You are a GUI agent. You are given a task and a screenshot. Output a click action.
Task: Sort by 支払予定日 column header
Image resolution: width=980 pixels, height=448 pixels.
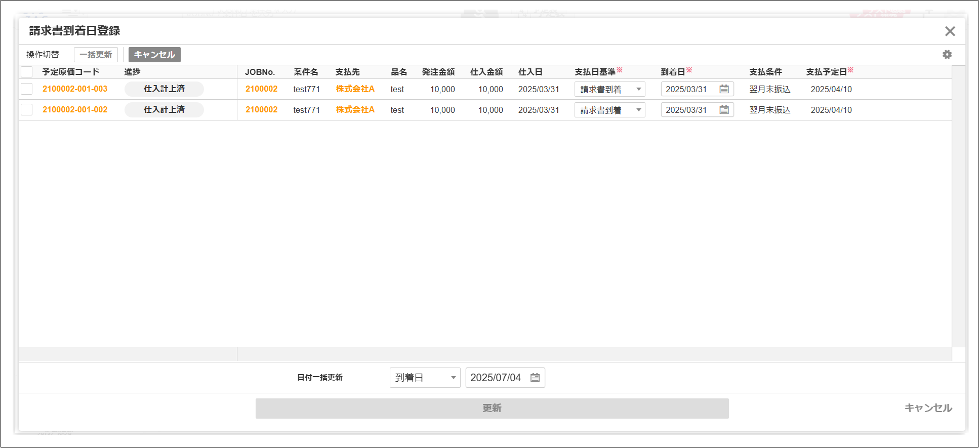point(826,72)
